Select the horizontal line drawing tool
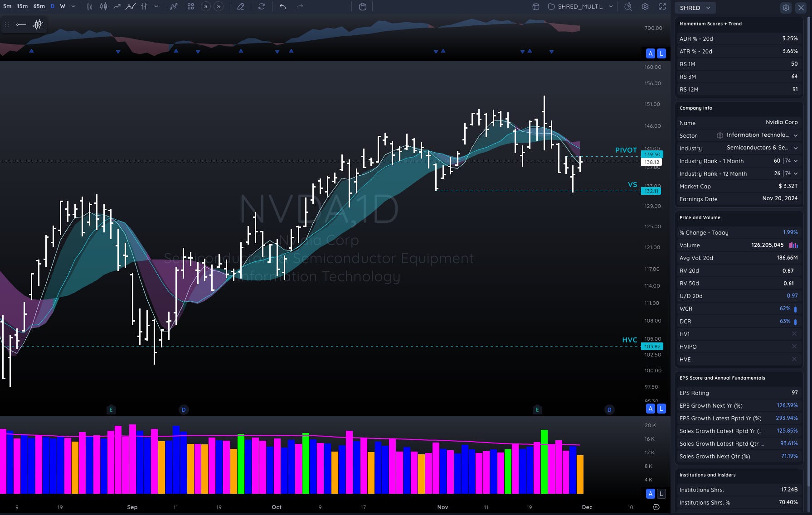The height and width of the screenshot is (515, 812). pyautogui.click(x=21, y=24)
